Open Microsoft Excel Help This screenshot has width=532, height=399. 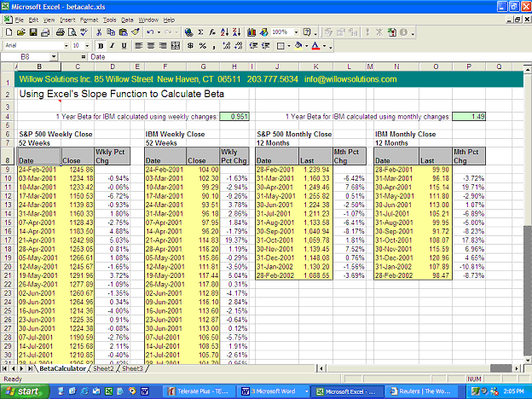click(307, 32)
